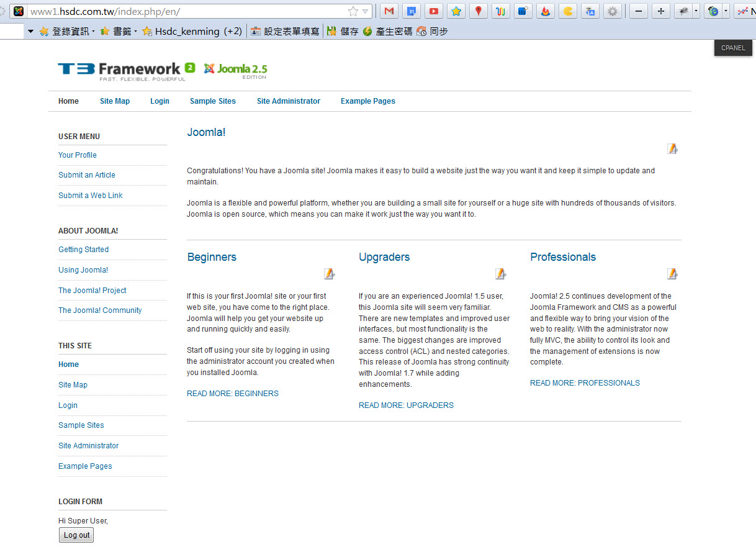Click the yellow Pac-Man toolbar icon

[x=568, y=11]
